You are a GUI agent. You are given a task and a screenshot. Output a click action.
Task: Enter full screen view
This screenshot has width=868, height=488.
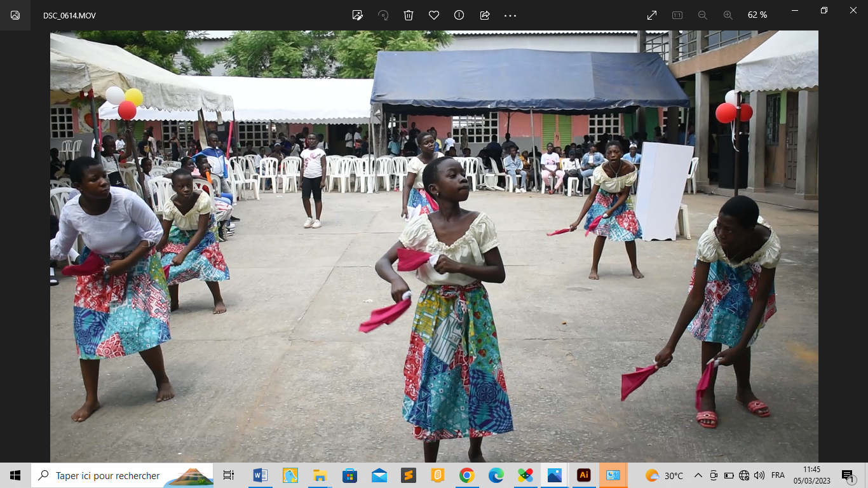pyautogui.click(x=652, y=15)
